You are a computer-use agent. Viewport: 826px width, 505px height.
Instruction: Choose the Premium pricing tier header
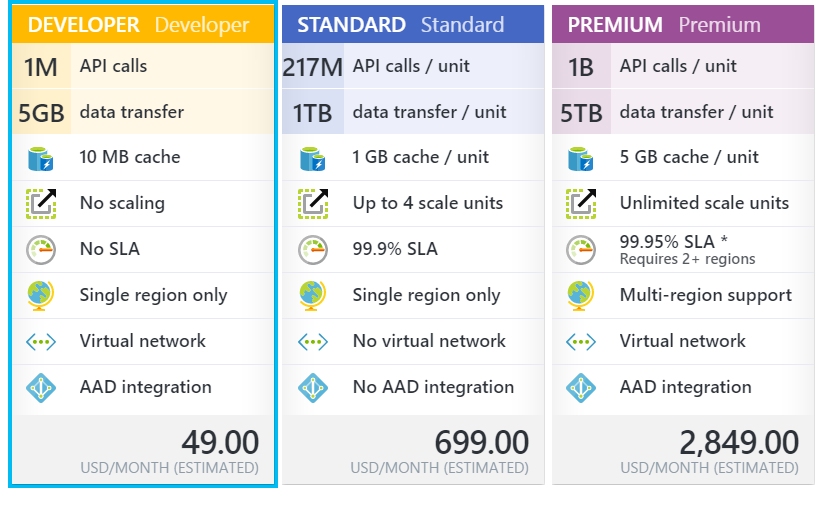coord(683,25)
